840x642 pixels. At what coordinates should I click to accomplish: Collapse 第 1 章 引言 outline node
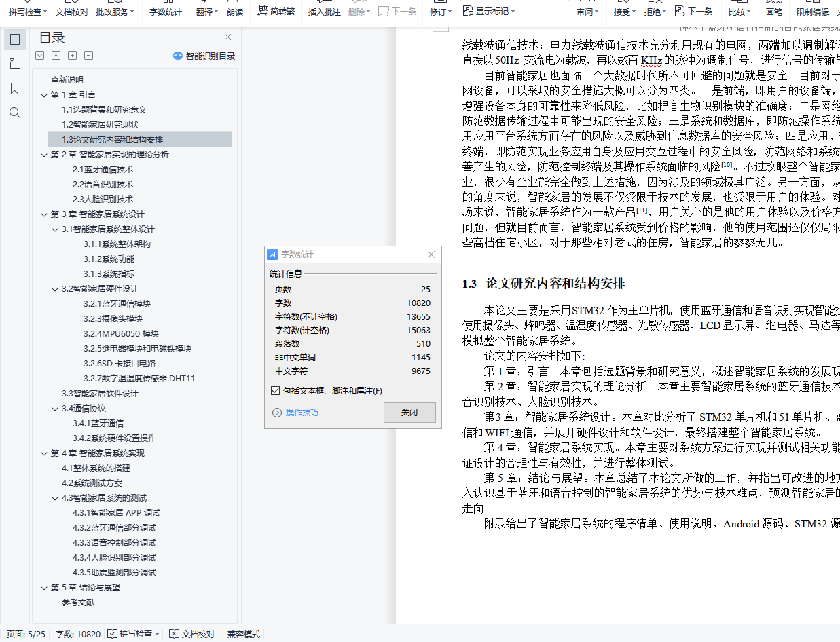(44, 95)
